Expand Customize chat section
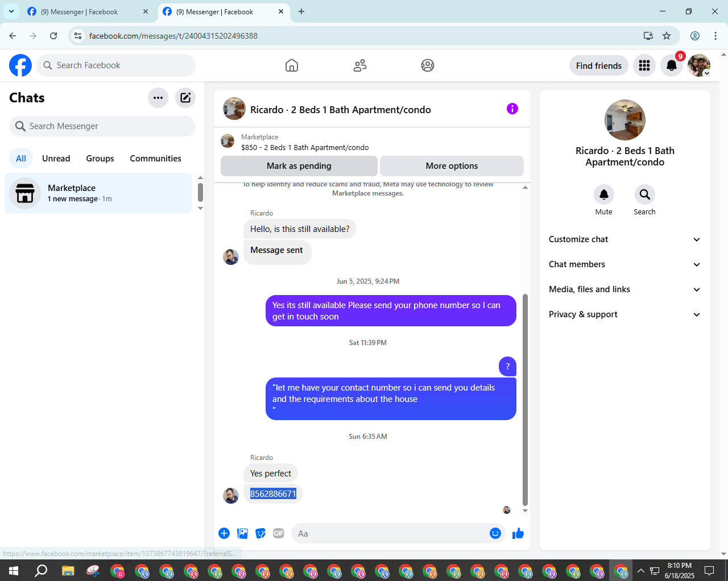Screen dimensions: 728x581 click(624, 239)
